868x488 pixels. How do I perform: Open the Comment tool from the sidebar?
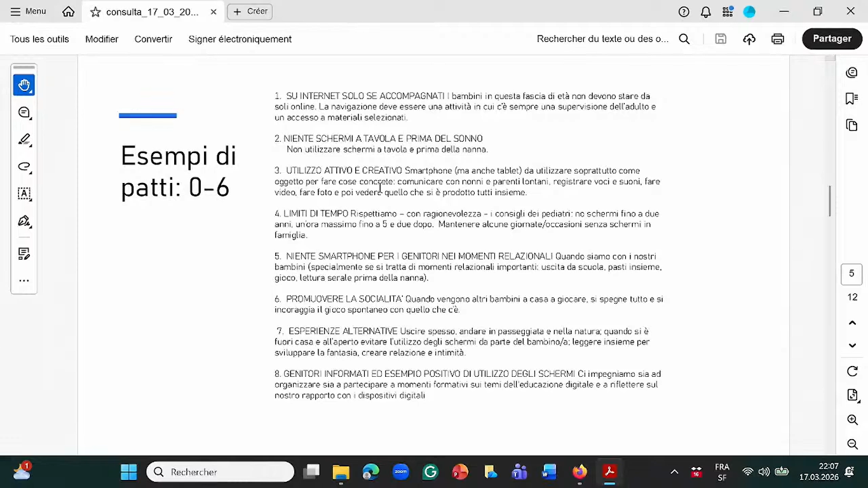pyautogui.click(x=24, y=112)
